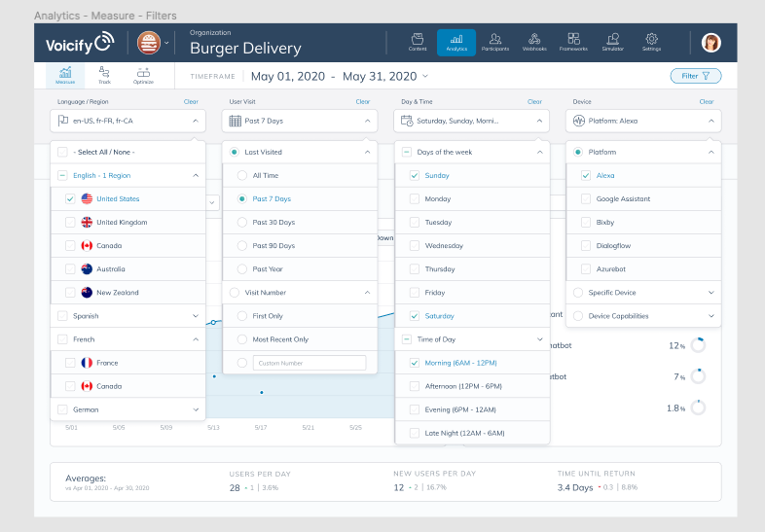Click the waveform icon in Device box
This screenshot has width=765, height=532.
[579, 121]
